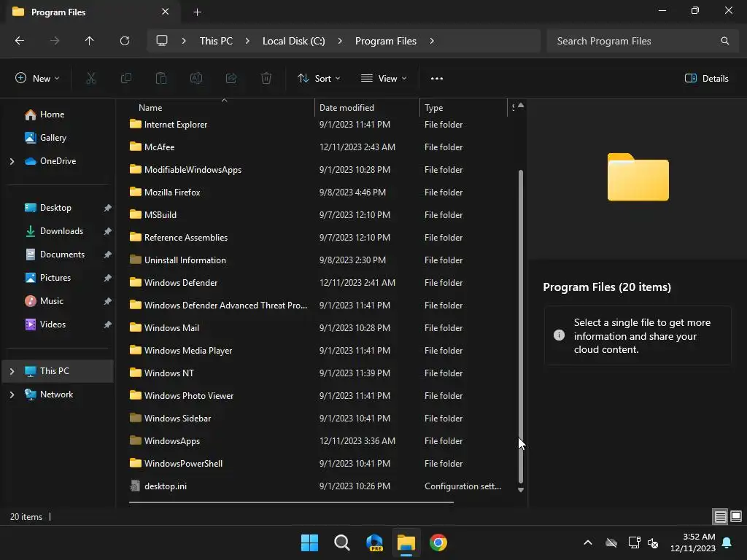Screen dimensions: 747x560
Task: Open the New dropdown menu
Action: [x=38, y=79]
